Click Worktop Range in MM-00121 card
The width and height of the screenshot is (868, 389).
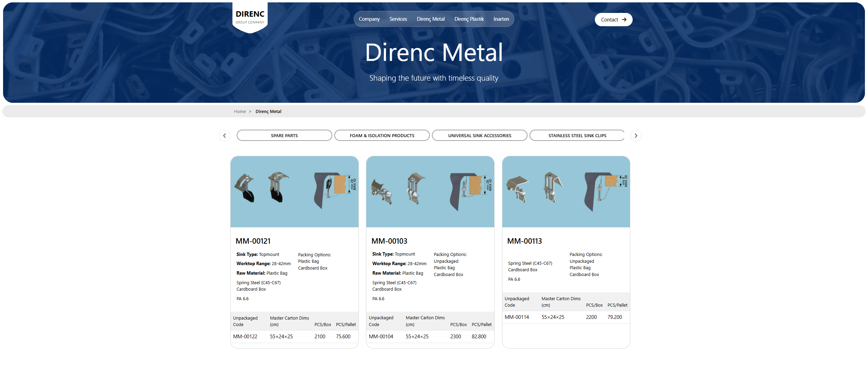pos(264,264)
